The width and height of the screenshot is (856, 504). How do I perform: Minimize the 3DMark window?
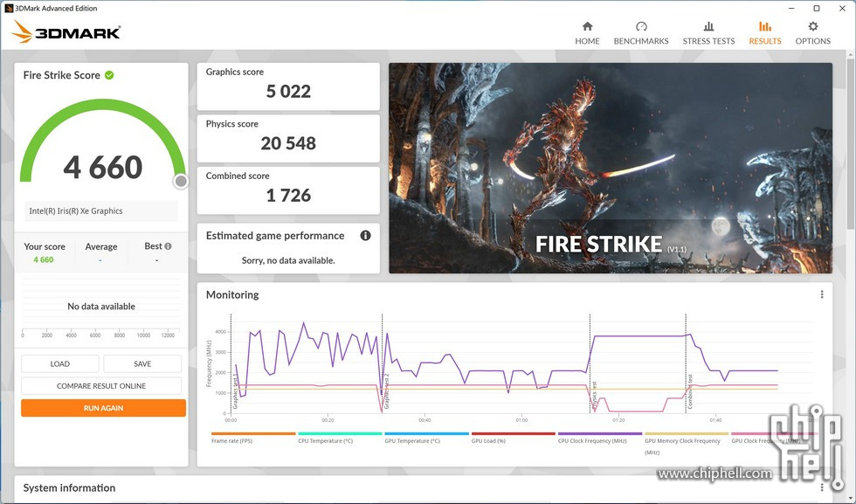[791, 8]
